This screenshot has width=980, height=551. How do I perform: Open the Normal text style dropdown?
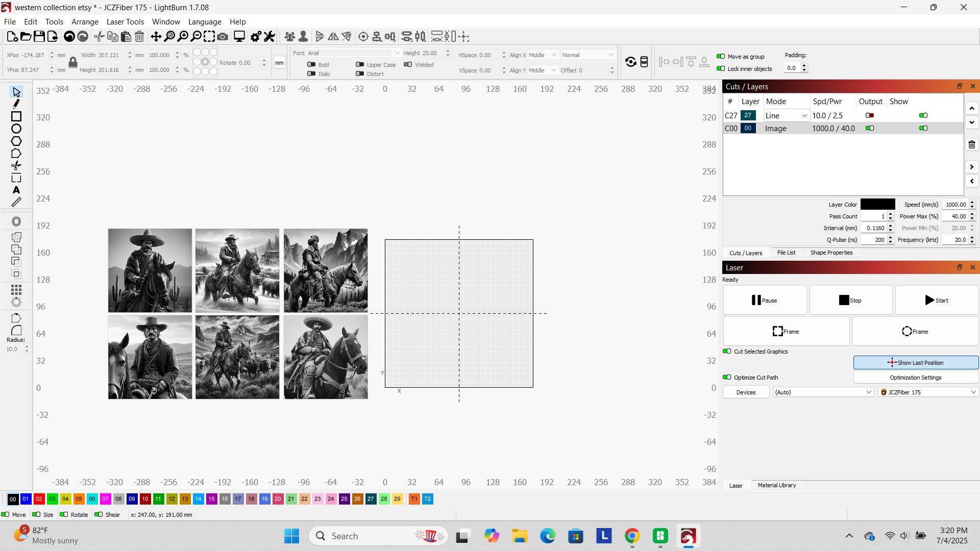point(588,55)
